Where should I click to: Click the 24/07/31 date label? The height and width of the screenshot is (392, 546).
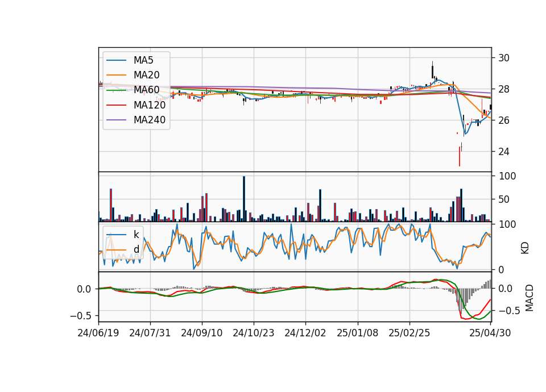point(150,333)
